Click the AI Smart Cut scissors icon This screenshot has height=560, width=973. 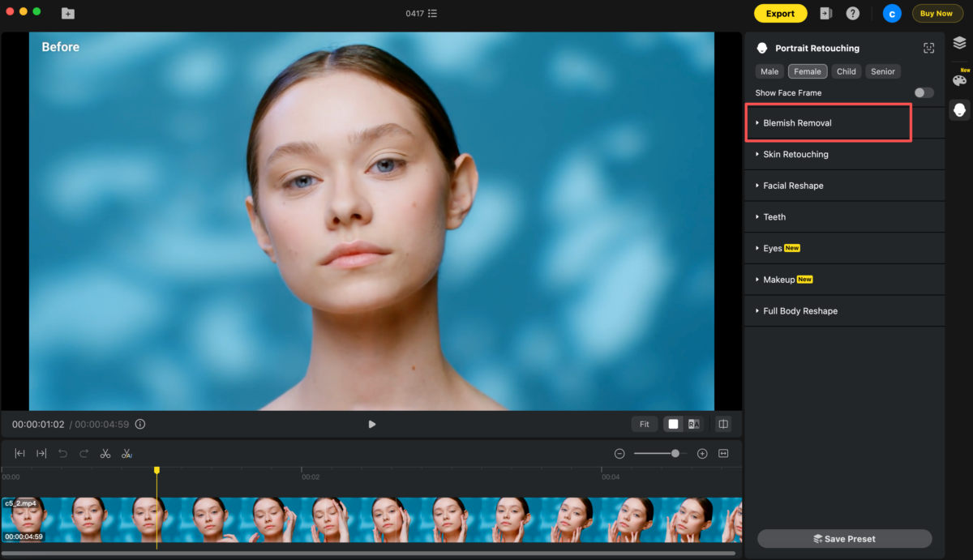[x=126, y=453]
